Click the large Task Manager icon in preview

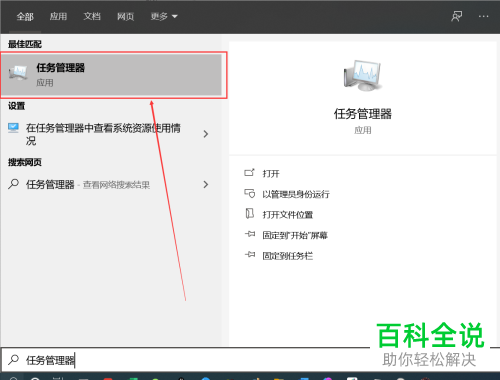pyautogui.click(x=363, y=75)
